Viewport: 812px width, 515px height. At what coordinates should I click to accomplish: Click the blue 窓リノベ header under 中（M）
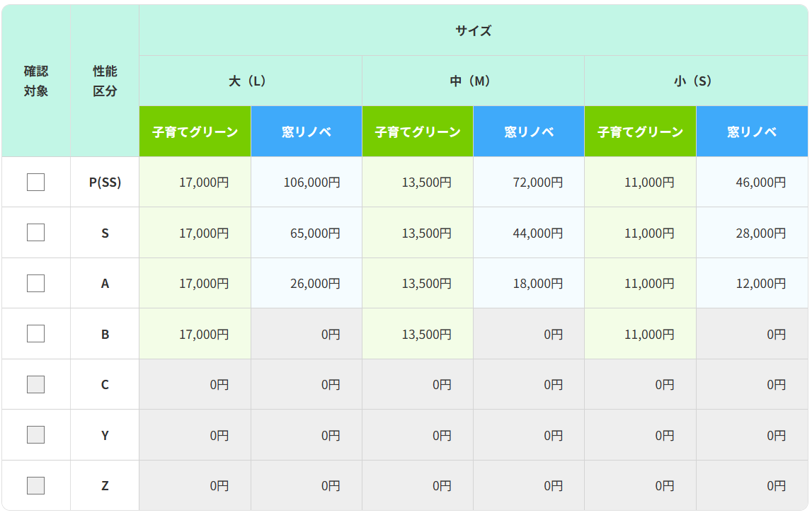pyautogui.click(x=528, y=131)
